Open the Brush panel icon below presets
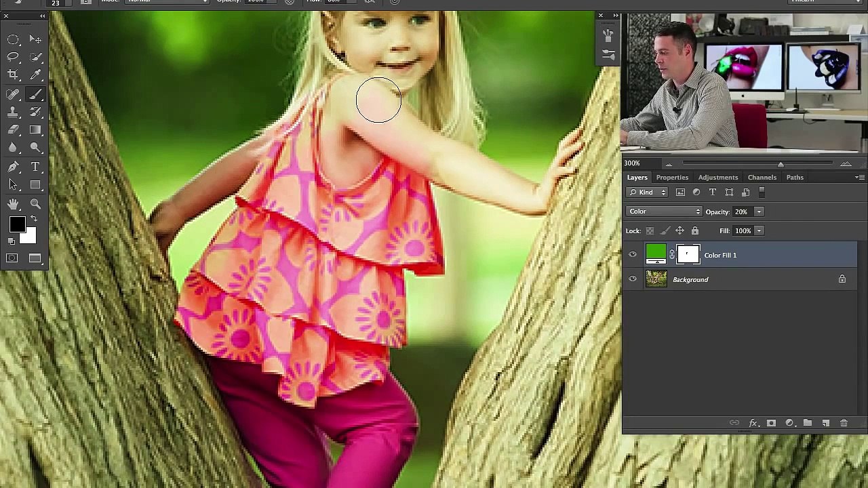This screenshot has height=488, width=868. [608, 54]
